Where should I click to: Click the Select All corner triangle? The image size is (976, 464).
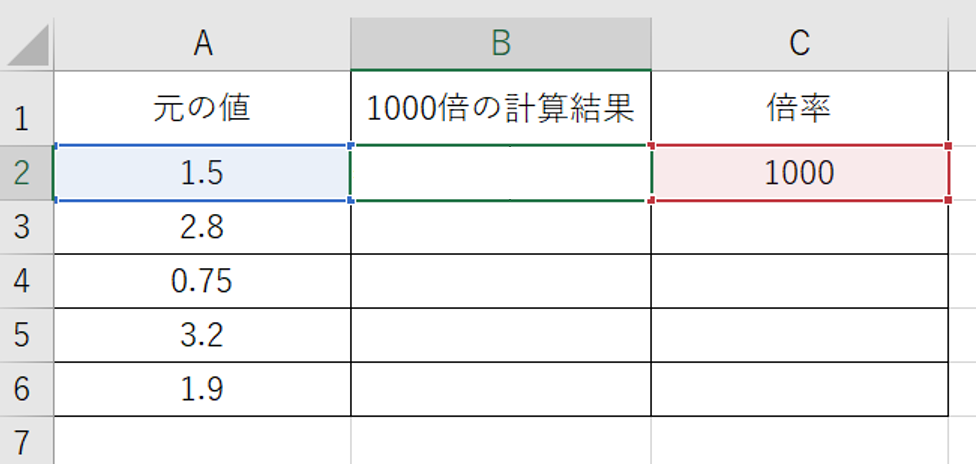tap(27, 44)
